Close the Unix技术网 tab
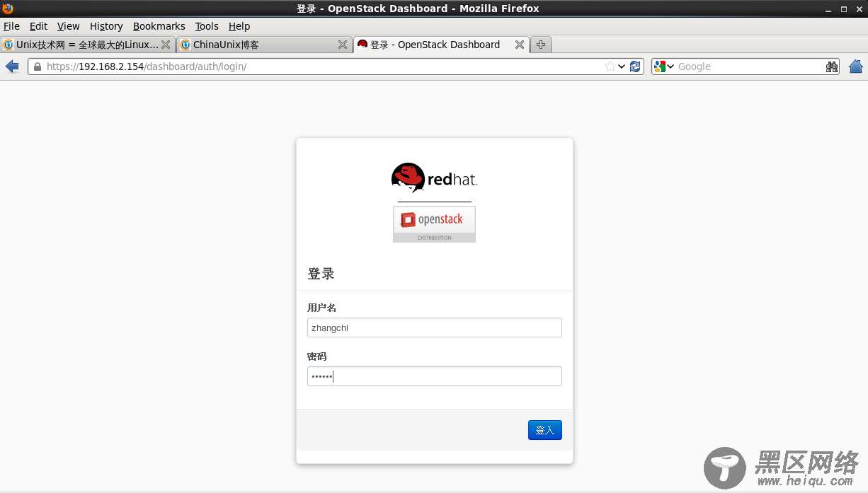Viewport: 868px width, 493px height. point(166,45)
